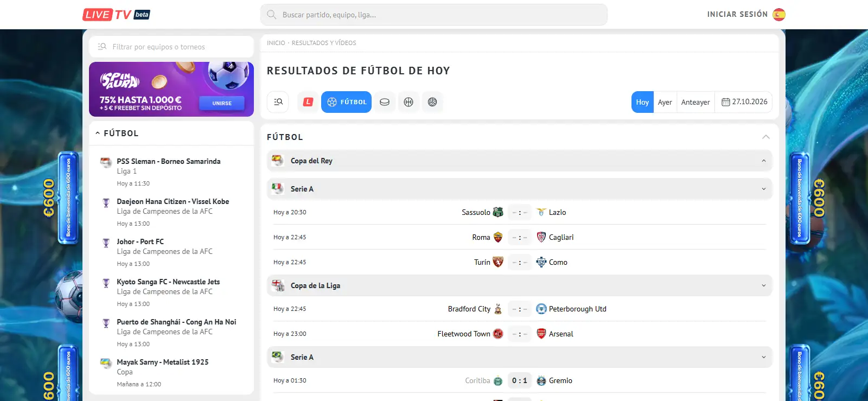Expand the Copa del Rey league section

coord(520,161)
